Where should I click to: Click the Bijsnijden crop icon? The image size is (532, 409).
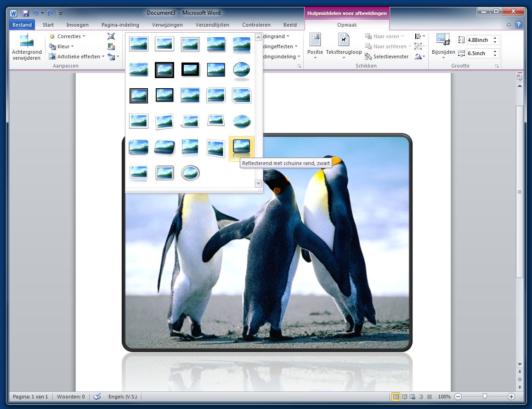(443, 39)
